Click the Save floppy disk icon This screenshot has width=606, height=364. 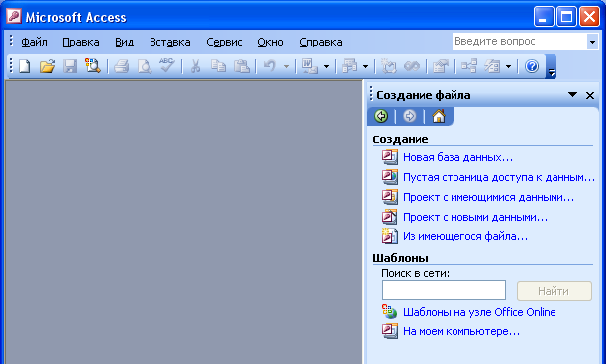pos(70,66)
